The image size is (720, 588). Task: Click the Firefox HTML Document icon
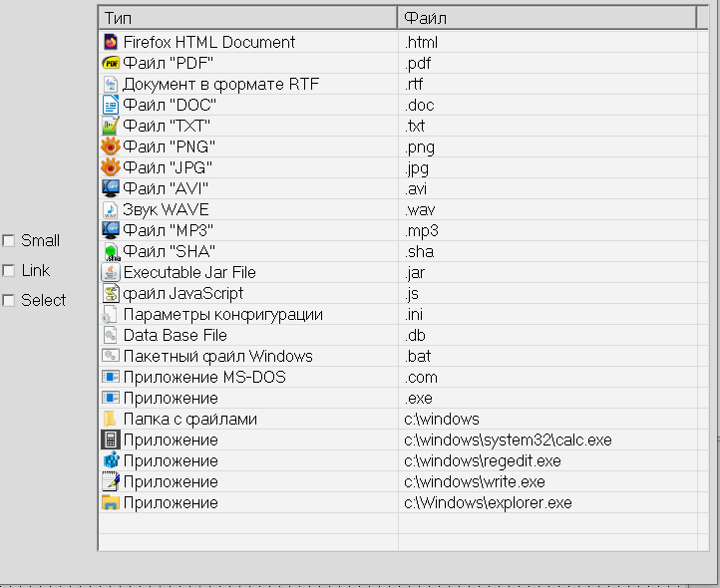pyautogui.click(x=111, y=42)
